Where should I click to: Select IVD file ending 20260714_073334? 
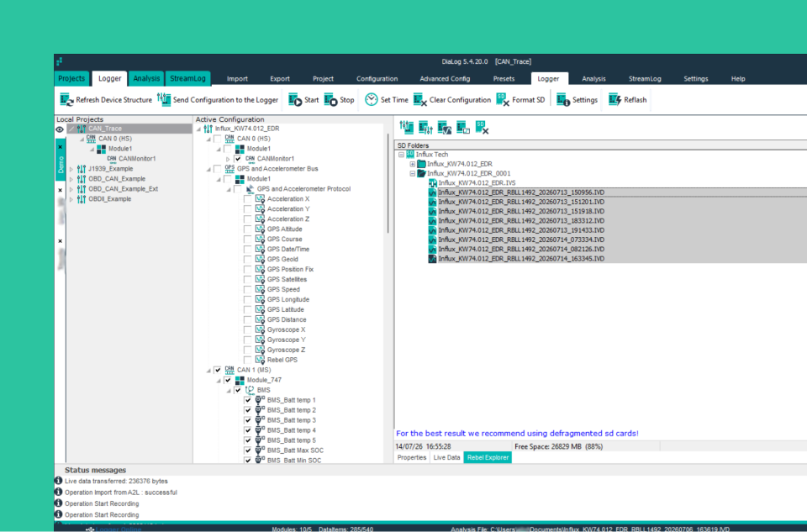click(521, 240)
